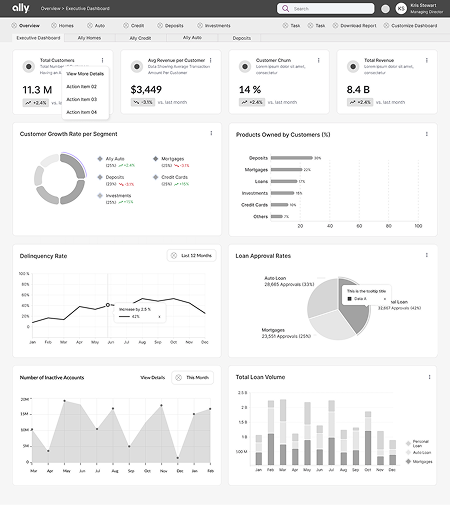The image size is (450, 505).
Task: Go to Credit in top navigation
Action: click(x=134, y=26)
